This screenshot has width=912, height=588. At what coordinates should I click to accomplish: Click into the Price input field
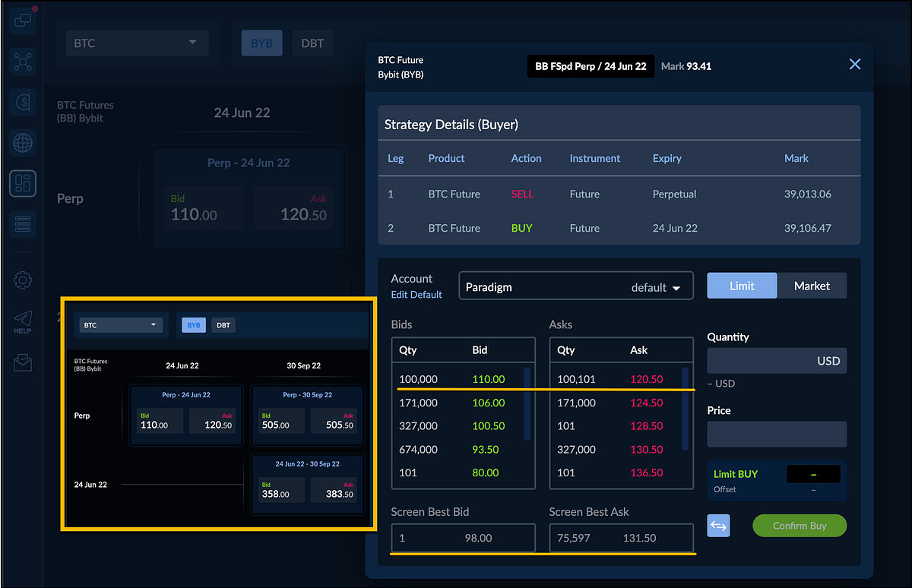pyautogui.click(x=776, y=434)
